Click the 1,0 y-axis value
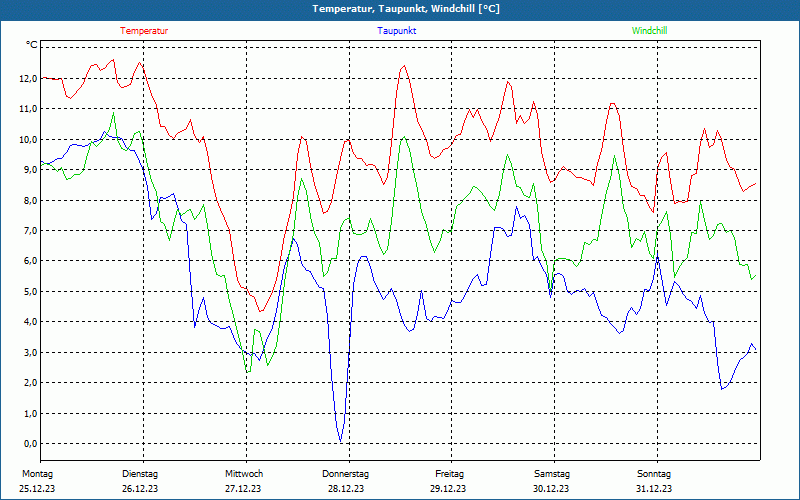 [31, 413]
